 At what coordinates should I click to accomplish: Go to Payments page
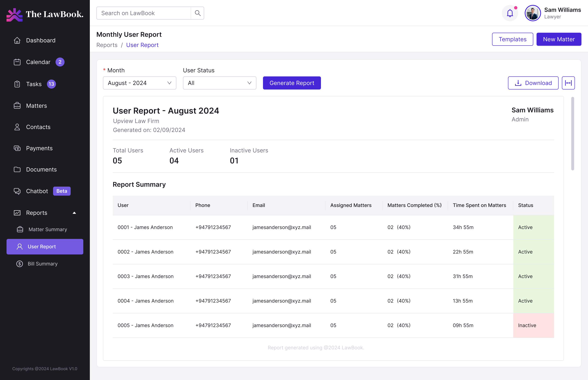(33, 148)
